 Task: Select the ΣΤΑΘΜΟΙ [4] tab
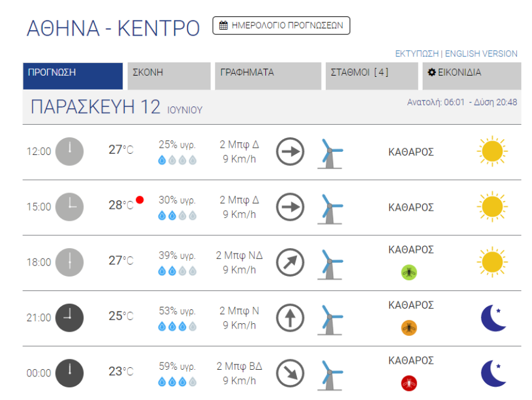pos(372,76)
